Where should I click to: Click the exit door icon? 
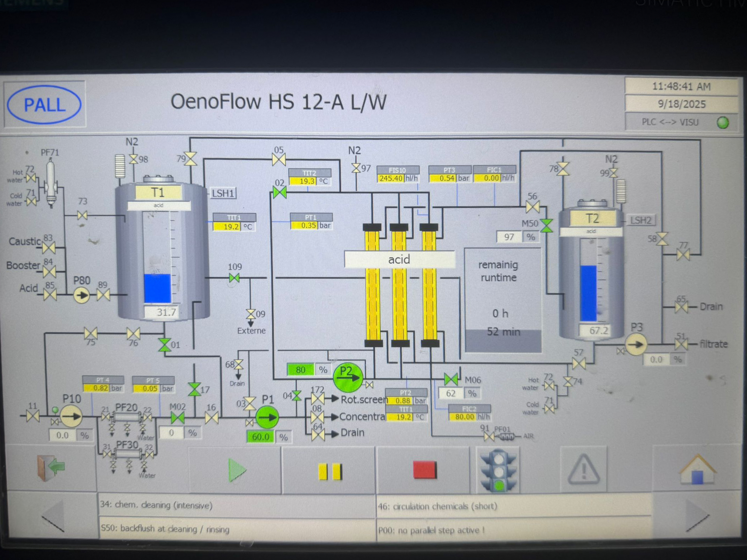coord(51,468)
